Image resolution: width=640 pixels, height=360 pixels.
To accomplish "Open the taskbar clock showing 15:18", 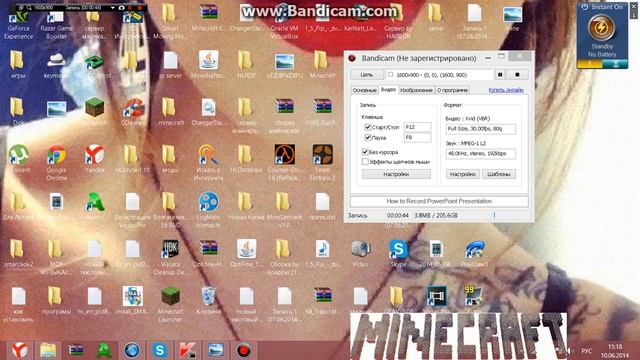I will point(615,351).
